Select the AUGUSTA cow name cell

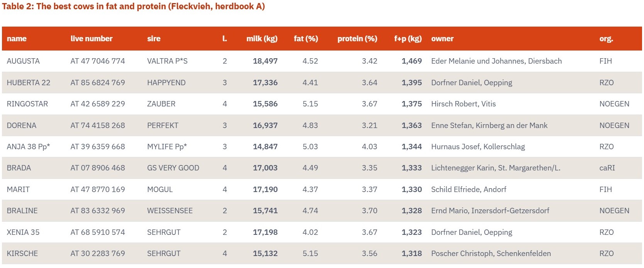tap(23, 61)
